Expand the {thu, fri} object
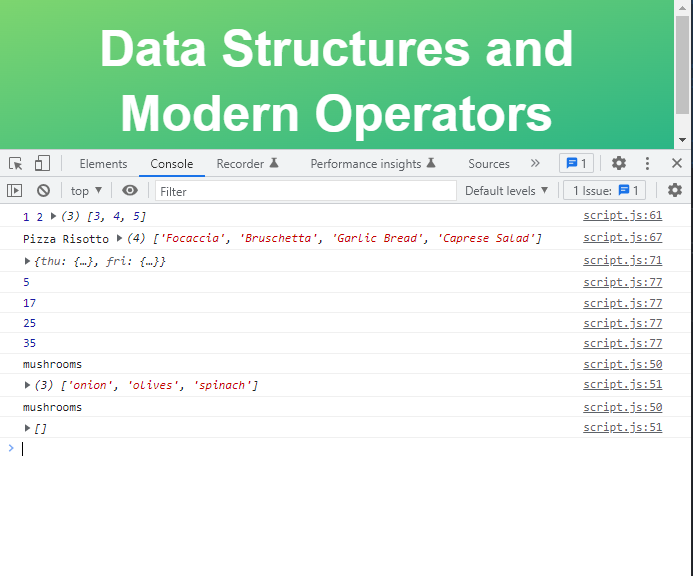693x576 pixels. pyautogui.click(x=27, y=261)
